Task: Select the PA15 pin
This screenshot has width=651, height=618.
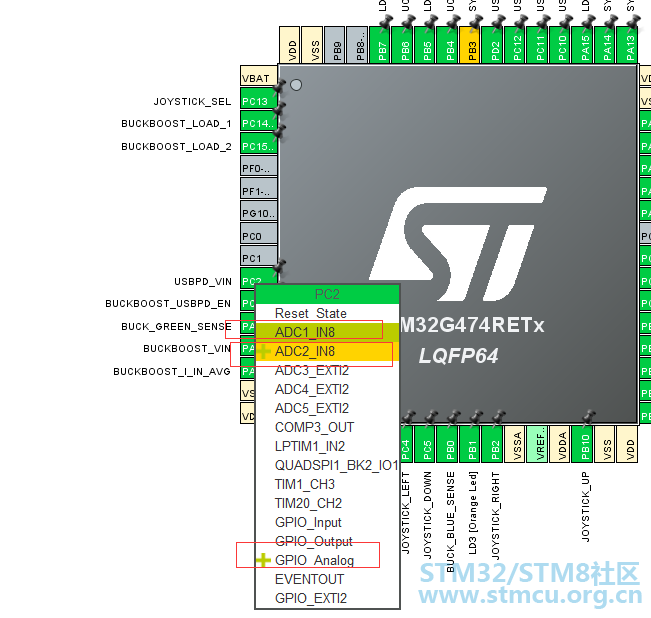Action: point(582,45)
